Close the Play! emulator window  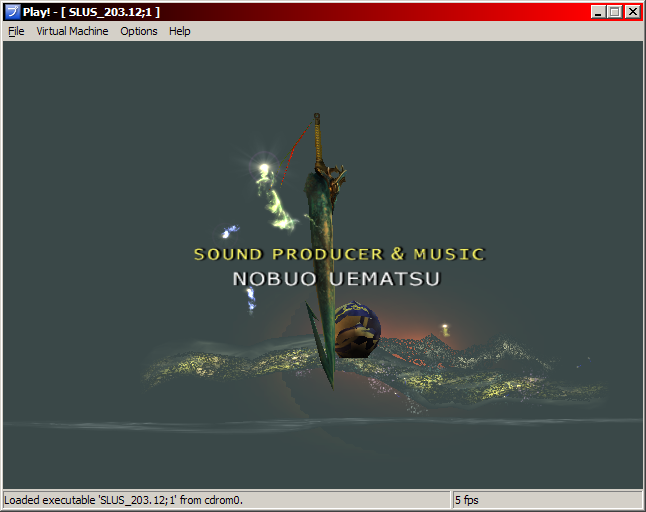click(632, 12)
